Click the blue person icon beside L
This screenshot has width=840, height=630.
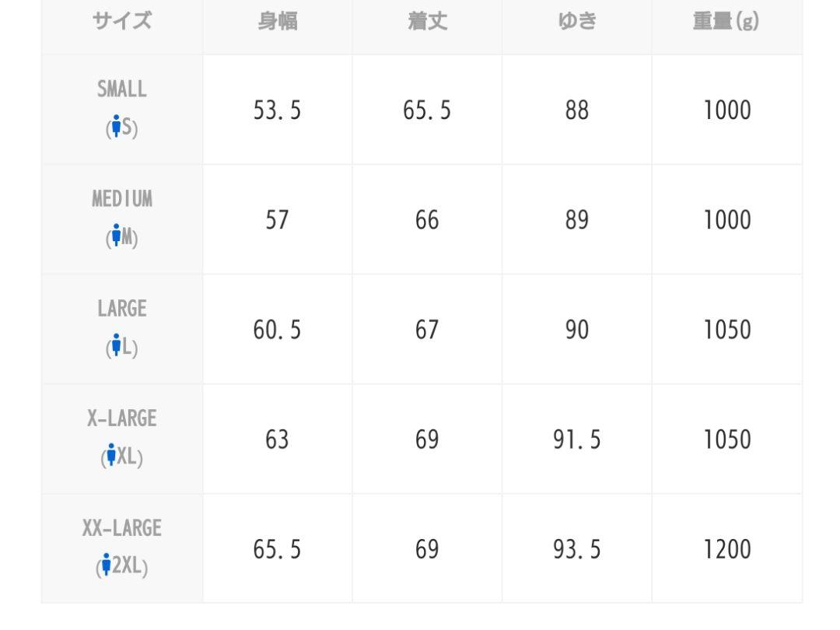click(x=116, y=345)
